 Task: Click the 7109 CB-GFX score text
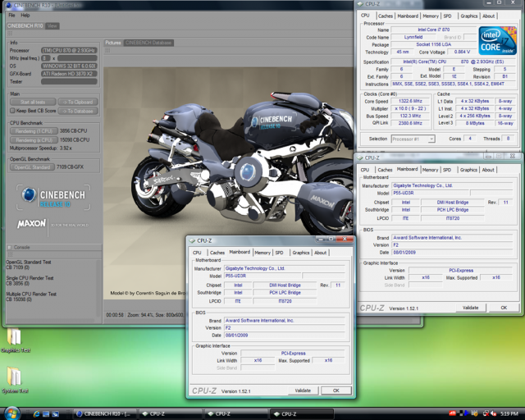tap(70, 167)
